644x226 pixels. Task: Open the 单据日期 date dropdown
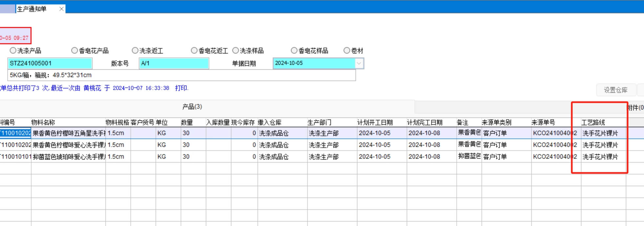(359, 63)
